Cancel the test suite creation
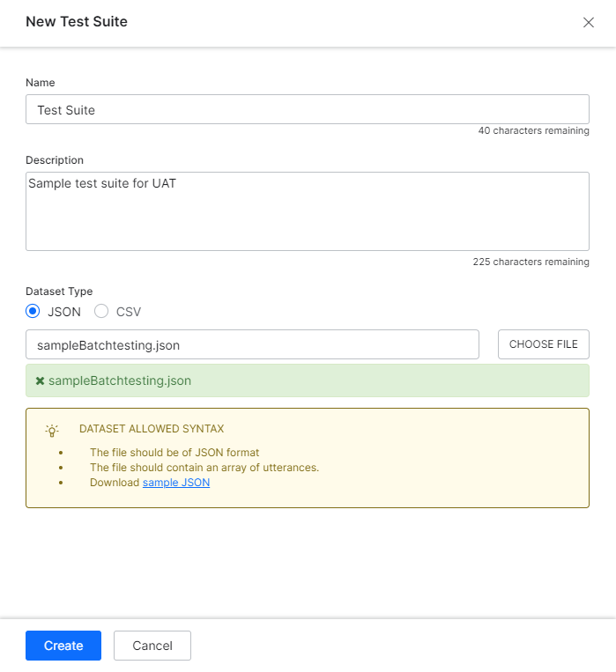This screenshot has height=672, width=616. pyautogui.click(x=152, y=646)
